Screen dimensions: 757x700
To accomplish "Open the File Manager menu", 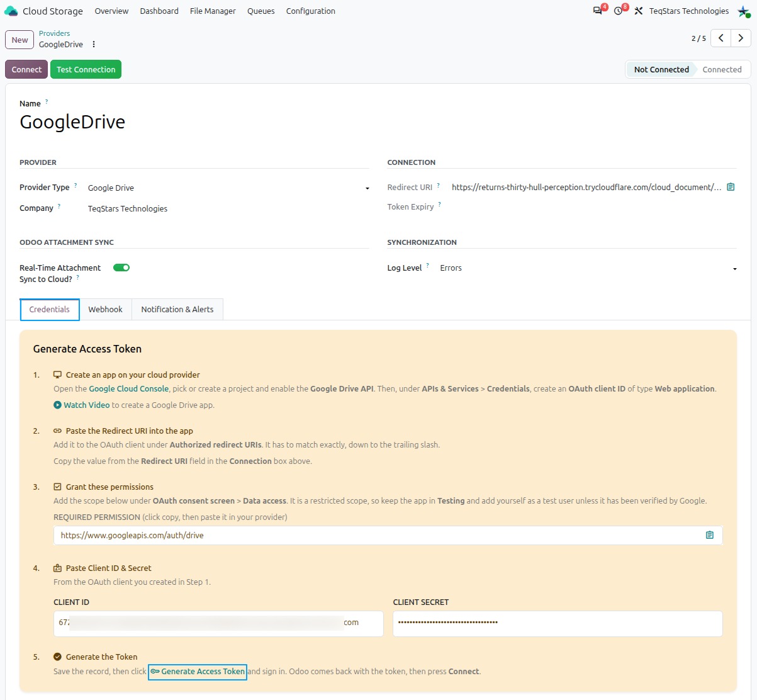I will pos(213,11).
